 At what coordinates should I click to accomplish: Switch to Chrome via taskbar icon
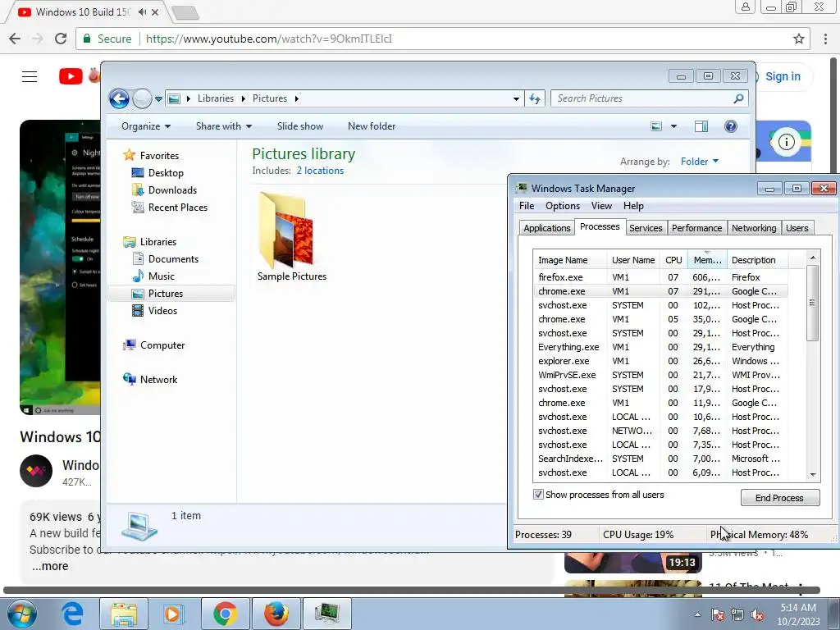point(225,614)
